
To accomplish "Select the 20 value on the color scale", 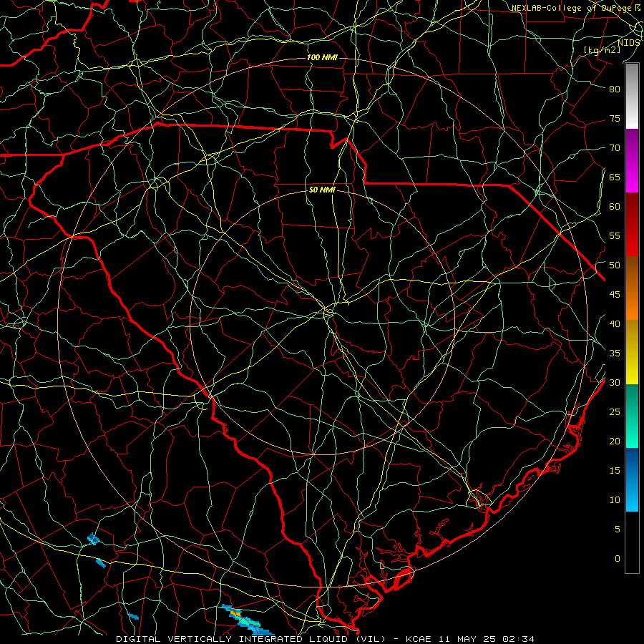I will click(x=615, y=441).
